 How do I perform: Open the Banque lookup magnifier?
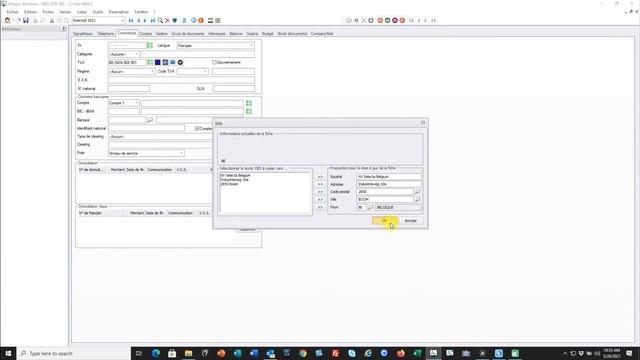[150, 120]
